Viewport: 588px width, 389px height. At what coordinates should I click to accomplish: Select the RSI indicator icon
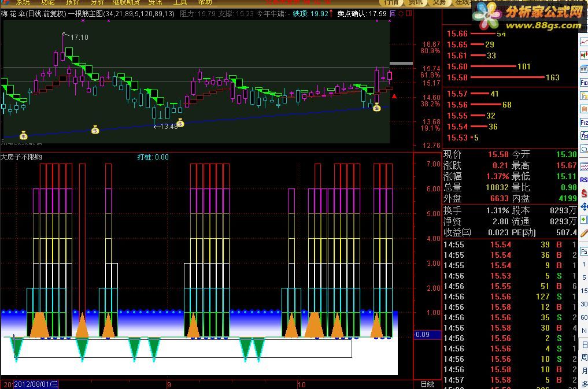point(584,180)
